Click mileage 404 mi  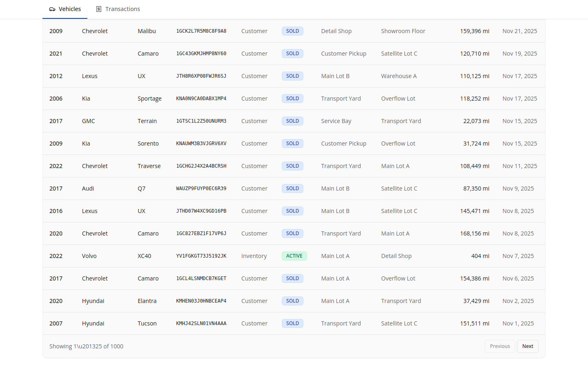(480, 256)
